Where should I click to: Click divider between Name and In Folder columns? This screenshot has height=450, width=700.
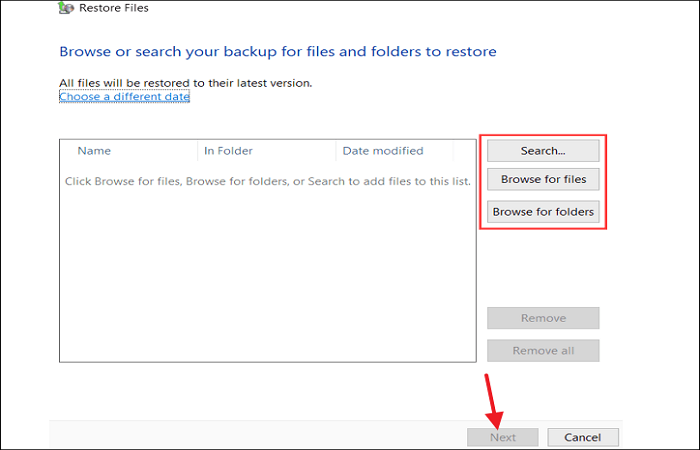click(x=198, y=151)
